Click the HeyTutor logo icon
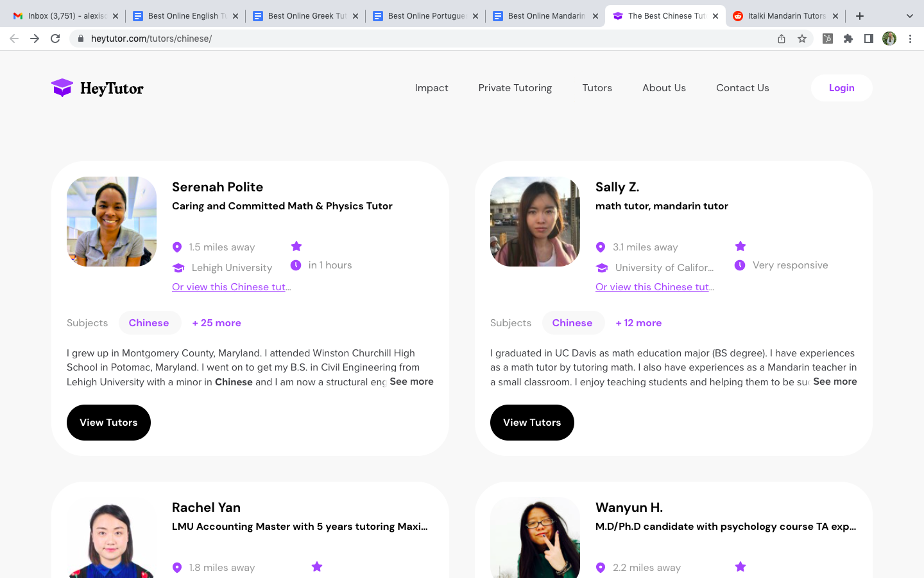This screenshot has height=578, width=924. [x=62, y=88]
